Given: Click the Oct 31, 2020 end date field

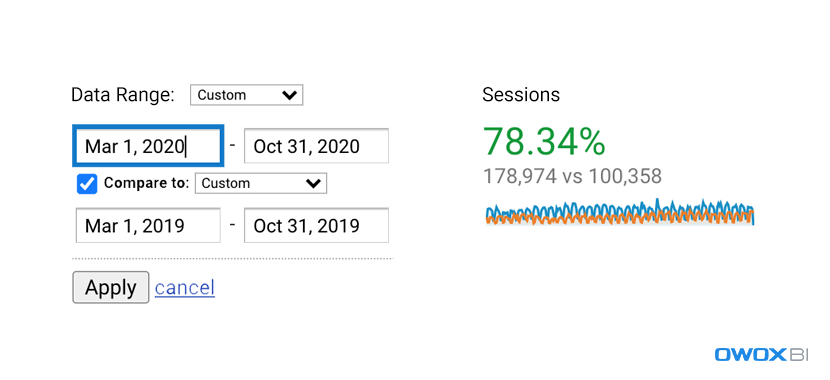Looking at the screenshot, I should tap(316, 146).
